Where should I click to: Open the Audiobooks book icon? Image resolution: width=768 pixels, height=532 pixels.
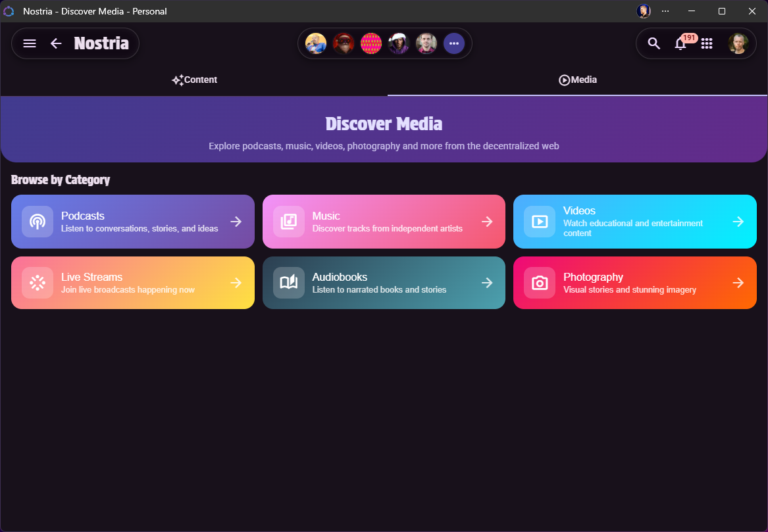[x=288, y=283]
